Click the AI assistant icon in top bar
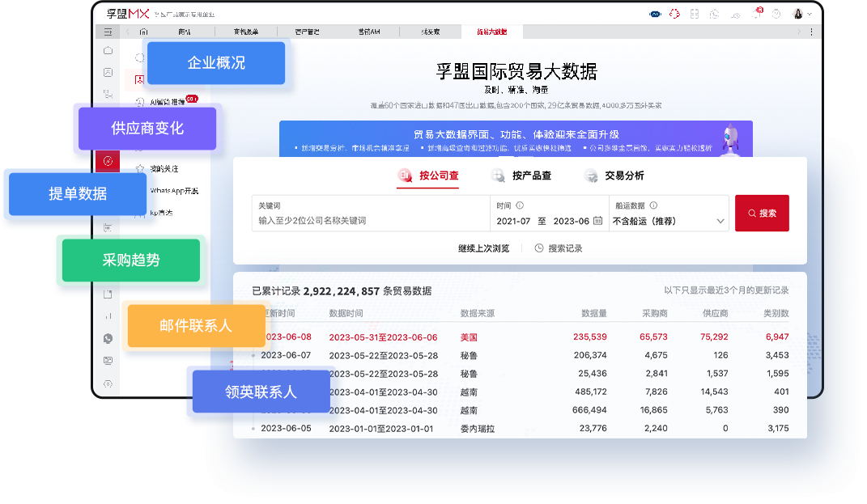The width and height of the screenshot is (867, 504). coord(654,14)
